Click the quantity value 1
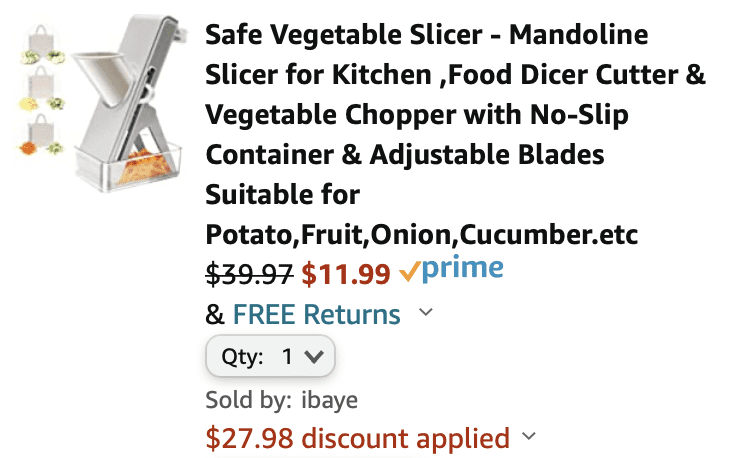 287,357
